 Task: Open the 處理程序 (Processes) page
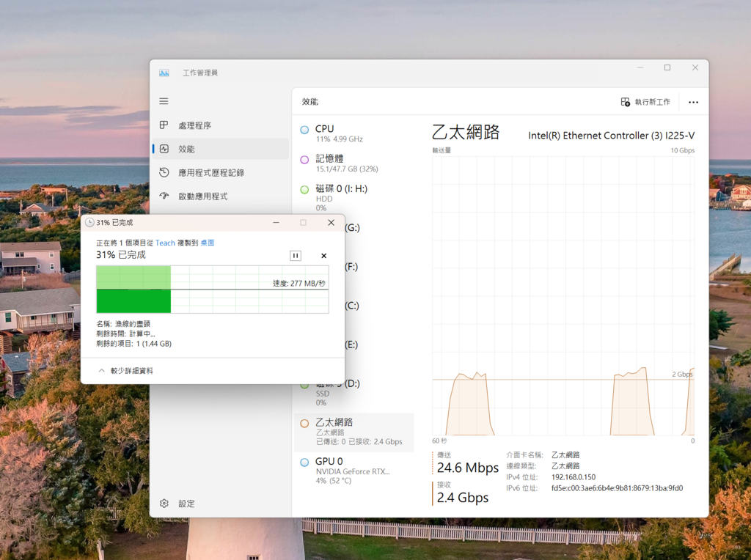[221, 125]
